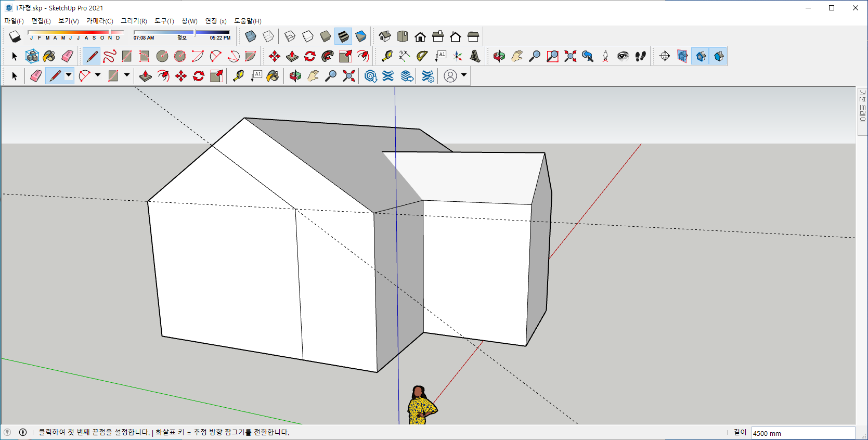Select the Pie arc tool
Image resolution: width=868 pixels, height=440 pixels.
(x=251, y=56)
